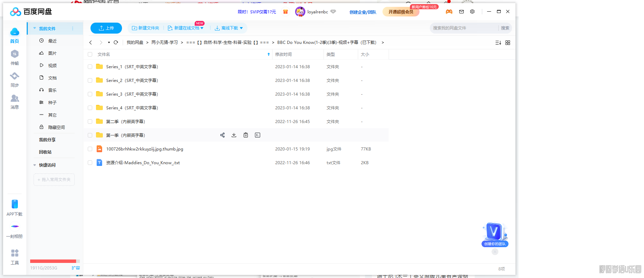
Task: Open APP下载 phone icon
Action: pos(15,204)
